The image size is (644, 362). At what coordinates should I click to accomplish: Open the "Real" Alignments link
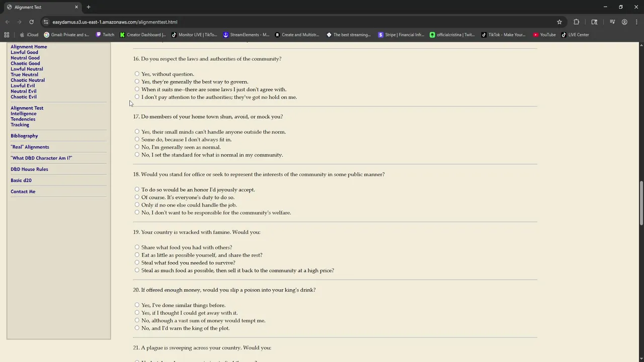(x=30, y=147)
